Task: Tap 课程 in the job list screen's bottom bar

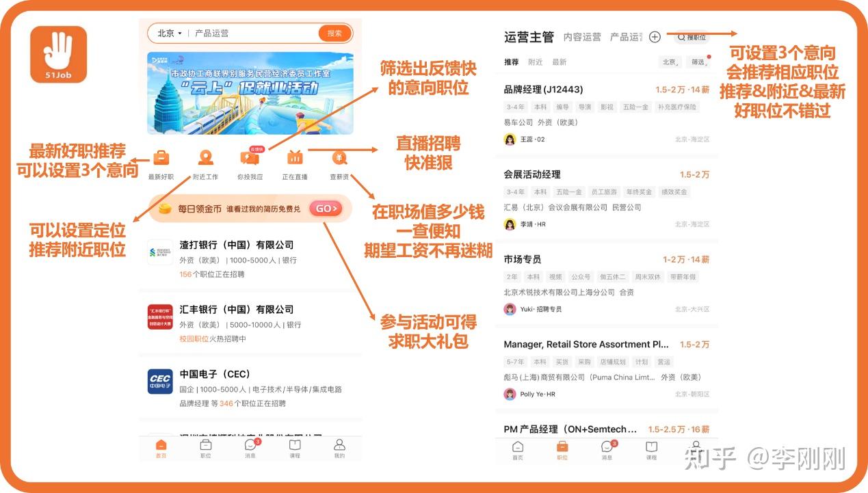Action: [651, 451]
